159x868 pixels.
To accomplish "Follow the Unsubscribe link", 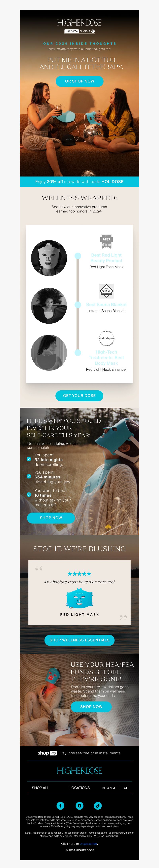I will 89,844.
